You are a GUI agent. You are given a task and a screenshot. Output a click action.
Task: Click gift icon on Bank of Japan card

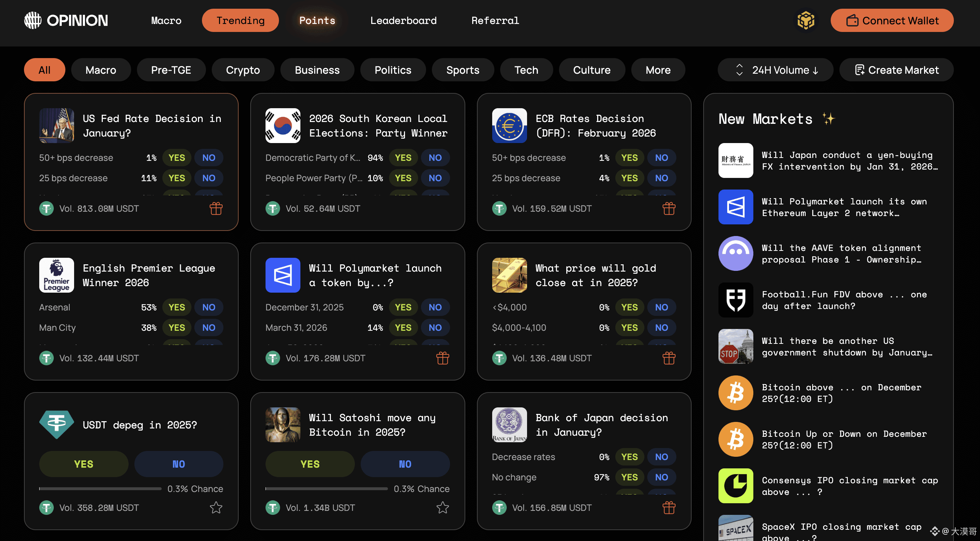668,507
